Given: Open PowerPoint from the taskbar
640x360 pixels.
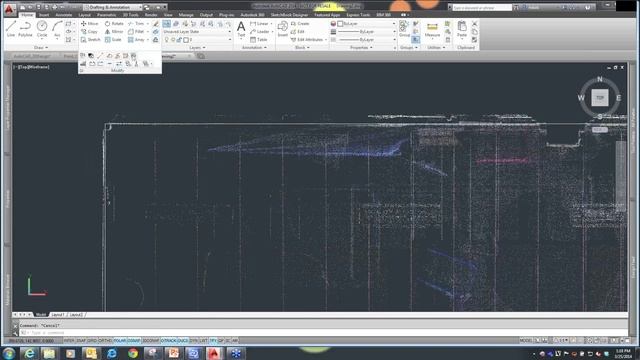Looking at the screenshot, I should click(x=173, y=353).
